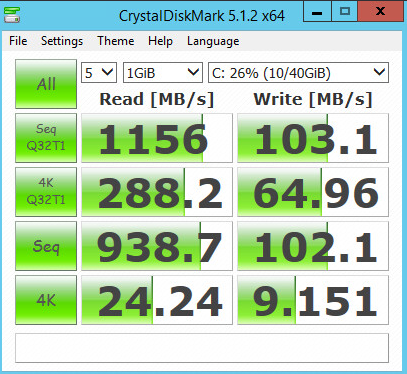Viewport: 407px width, 374px height.
Task: Click the Seq write result 102.1
Action: (x=313, y=246)
